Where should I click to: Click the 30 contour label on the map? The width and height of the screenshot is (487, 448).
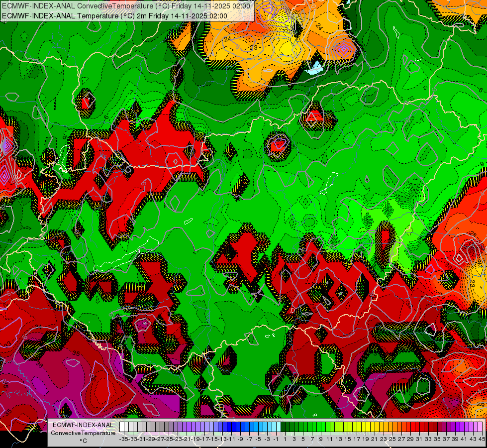[448, 266]
